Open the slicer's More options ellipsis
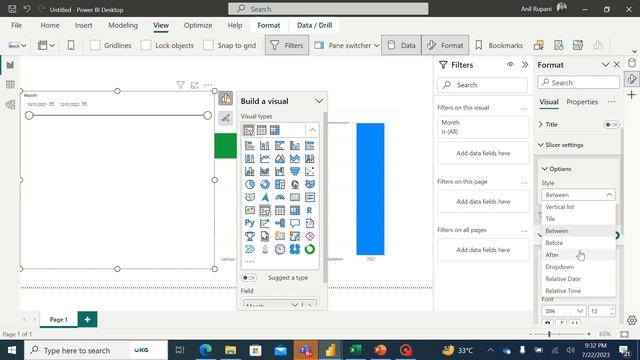This screenshot has height=360, width=640. 208,85
